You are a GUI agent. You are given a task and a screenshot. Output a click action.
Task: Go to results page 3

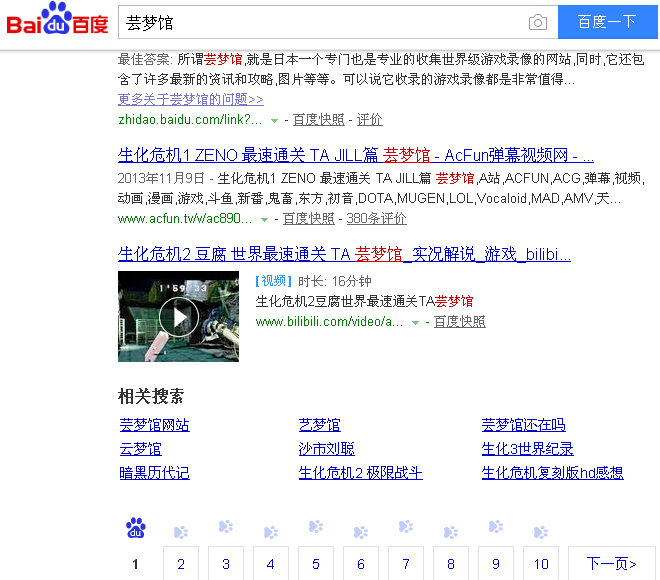(x=226, y=563)
